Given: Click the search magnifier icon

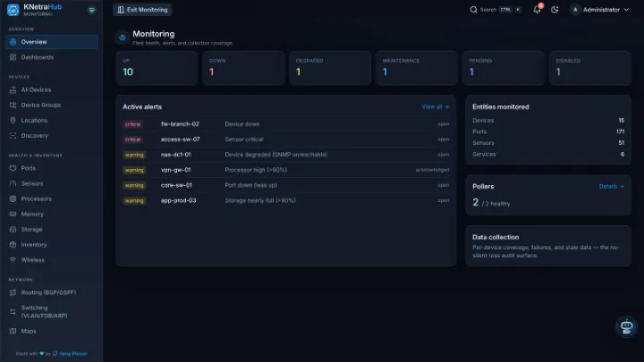Looking at the screenshot, I should click(x=473, y=10).
